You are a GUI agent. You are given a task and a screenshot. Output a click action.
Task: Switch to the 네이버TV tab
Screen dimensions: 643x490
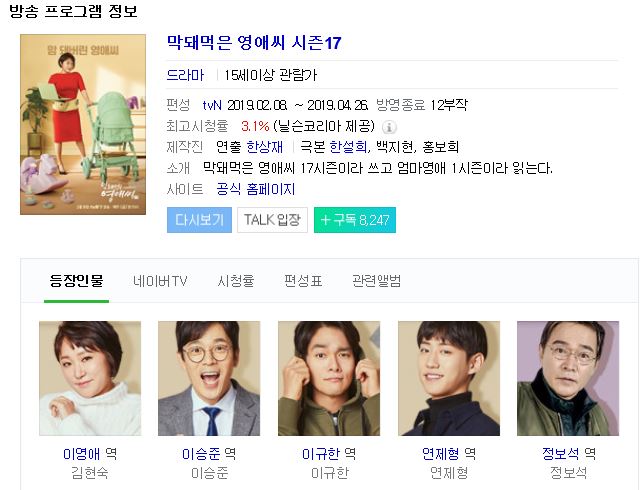160,281
